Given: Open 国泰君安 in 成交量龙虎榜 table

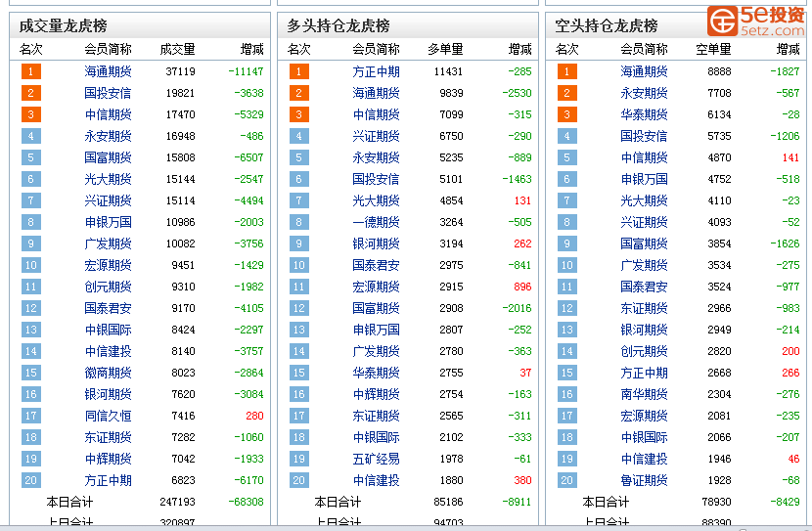Looking at the screenshot, I should (x=108, y=308).
